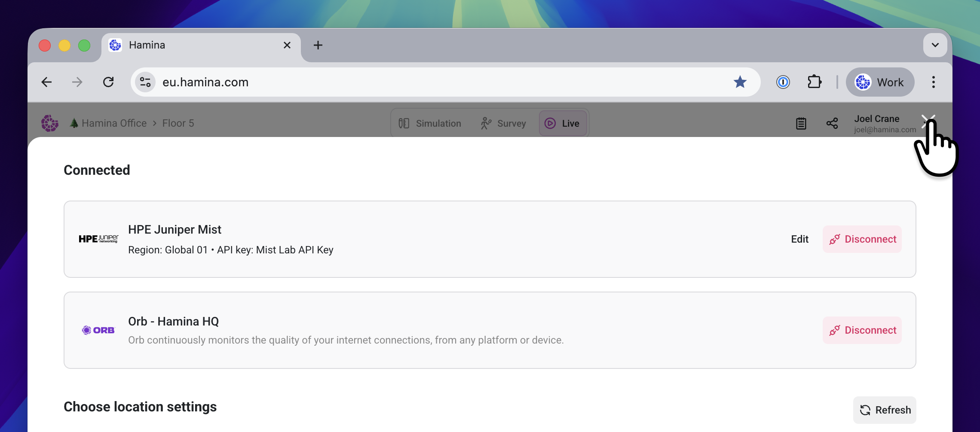Image resolution: width=980 pixels, height=432 pixels.
Task: Switch to the Simulation mode tab
Action: click(x=430, y=123)
